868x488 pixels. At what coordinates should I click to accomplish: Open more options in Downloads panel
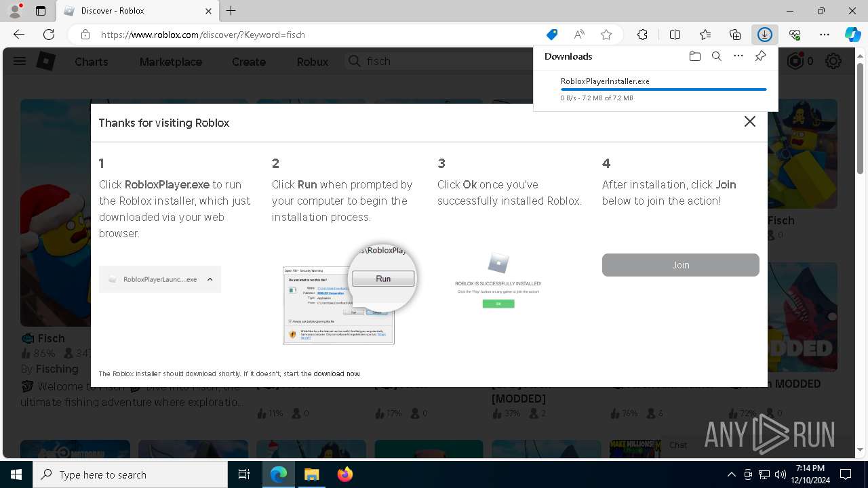pos(738,56)
